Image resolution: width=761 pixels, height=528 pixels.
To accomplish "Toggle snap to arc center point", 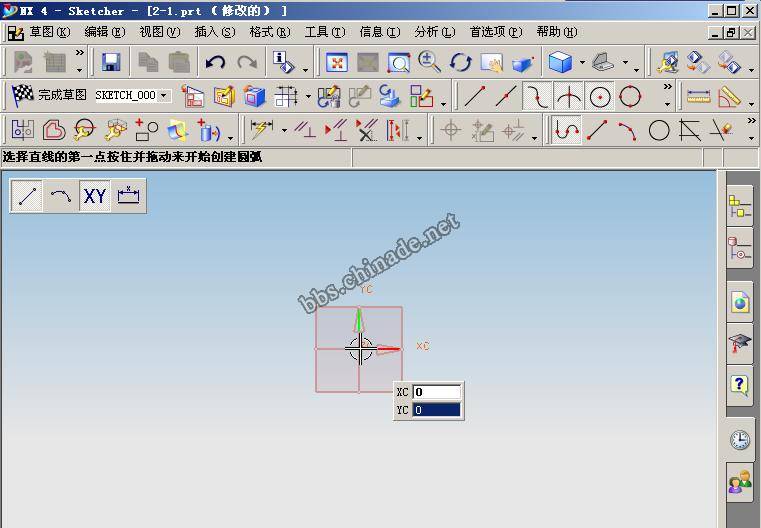I will coord(600,96).
